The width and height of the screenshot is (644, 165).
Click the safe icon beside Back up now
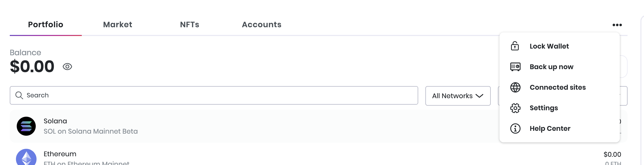(x=515, y=67)
